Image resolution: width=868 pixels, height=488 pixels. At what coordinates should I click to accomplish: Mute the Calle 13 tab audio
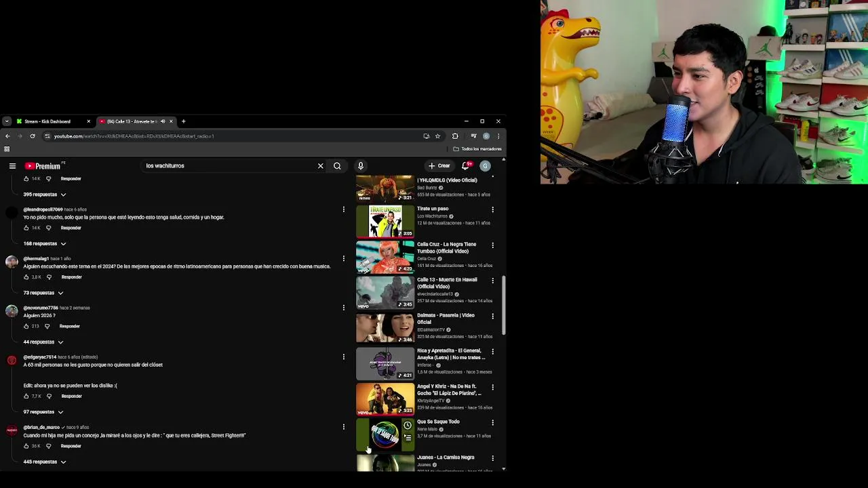click(x=163, y=121)
